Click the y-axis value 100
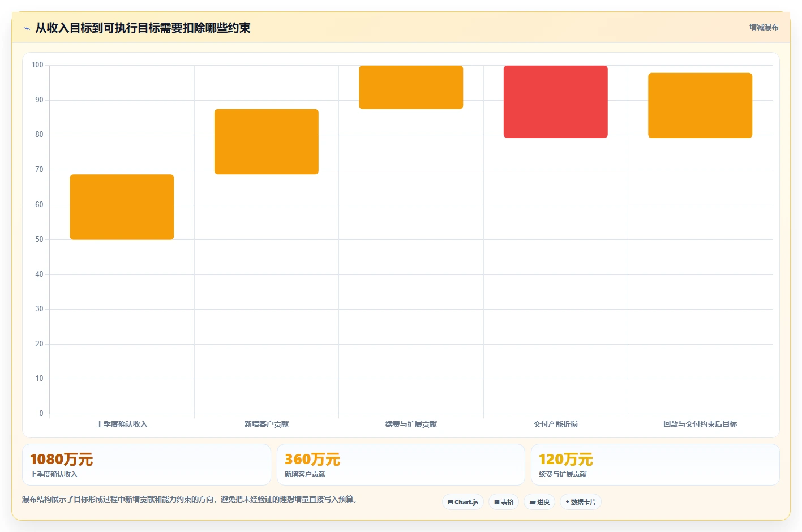802x532 pixels. [x=37, y=65]
